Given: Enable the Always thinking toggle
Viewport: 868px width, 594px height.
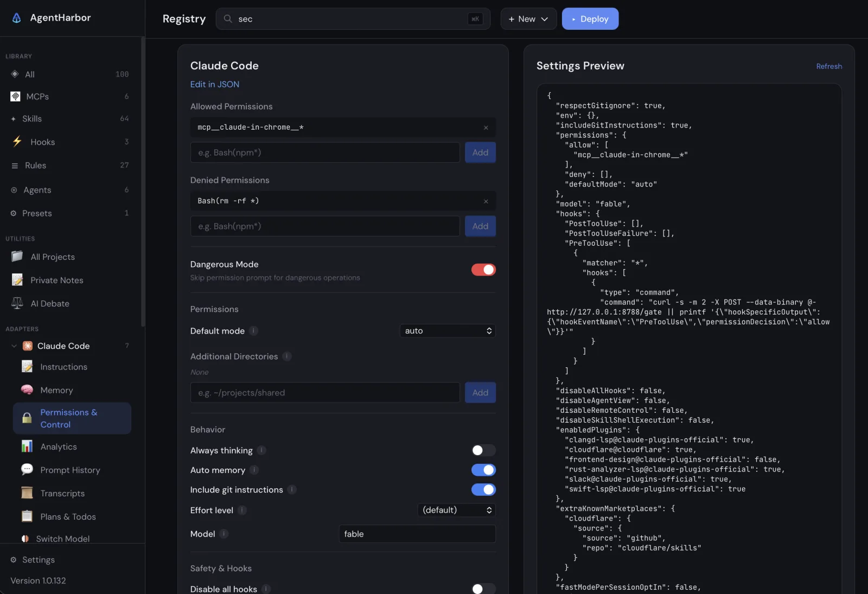Looking at the screenshot, I should (483, 450).
